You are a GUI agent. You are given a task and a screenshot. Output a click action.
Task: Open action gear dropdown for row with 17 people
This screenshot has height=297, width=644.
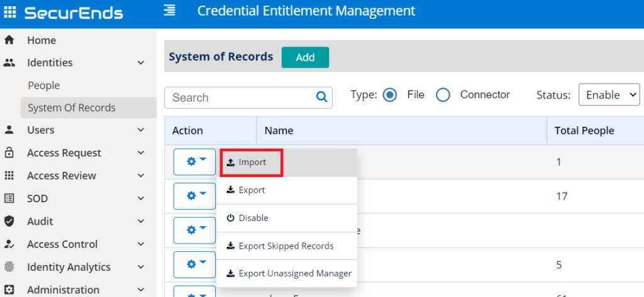pos(195,196)
